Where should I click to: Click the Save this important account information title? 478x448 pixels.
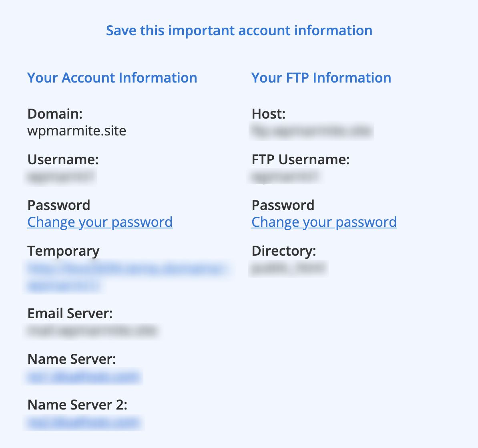pos(239,30)
